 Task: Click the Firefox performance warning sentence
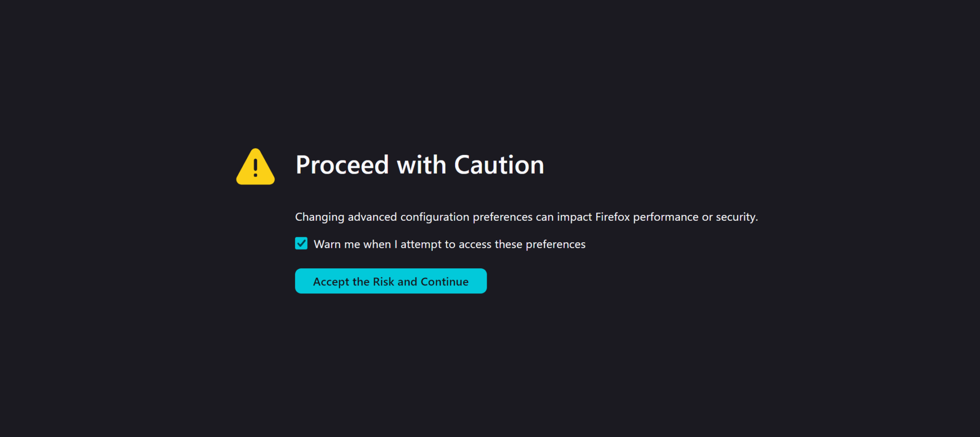click(526, 216)
